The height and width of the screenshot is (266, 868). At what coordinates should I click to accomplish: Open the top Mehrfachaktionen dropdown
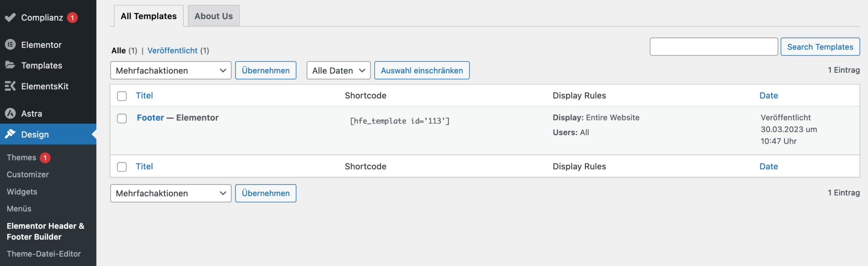tap(170, 70)
